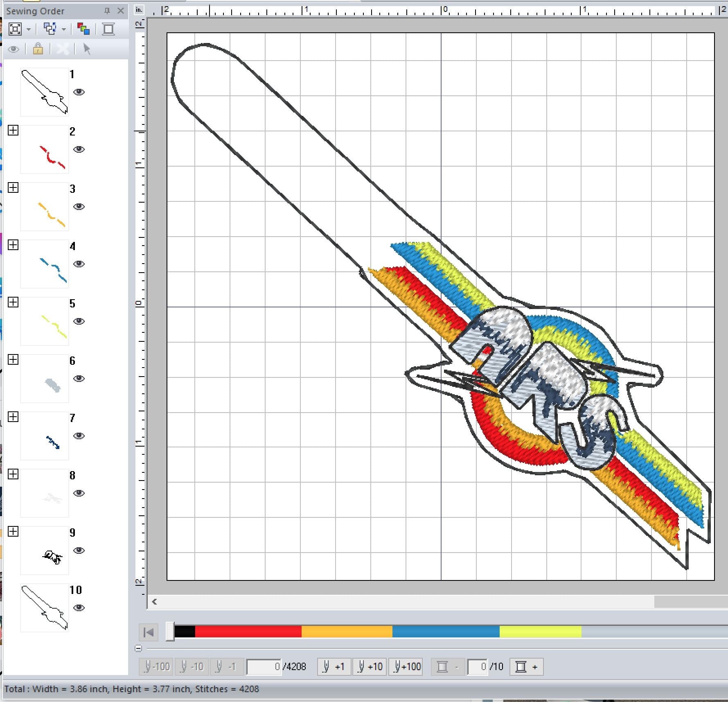Close the Sewing Order panel
728x702 pixels.
click(x=121, y=11)
